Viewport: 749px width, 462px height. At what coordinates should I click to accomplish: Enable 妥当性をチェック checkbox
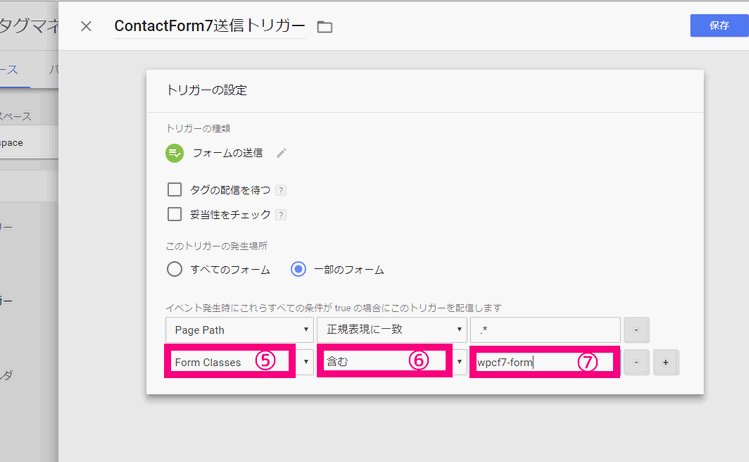pos(174,214)
